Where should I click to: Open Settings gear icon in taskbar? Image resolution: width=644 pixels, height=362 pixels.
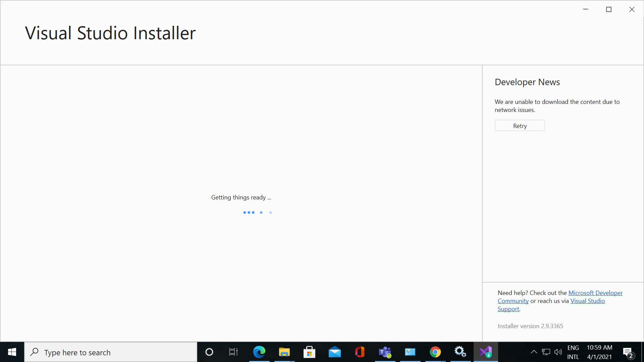click(x=461, y=352)
